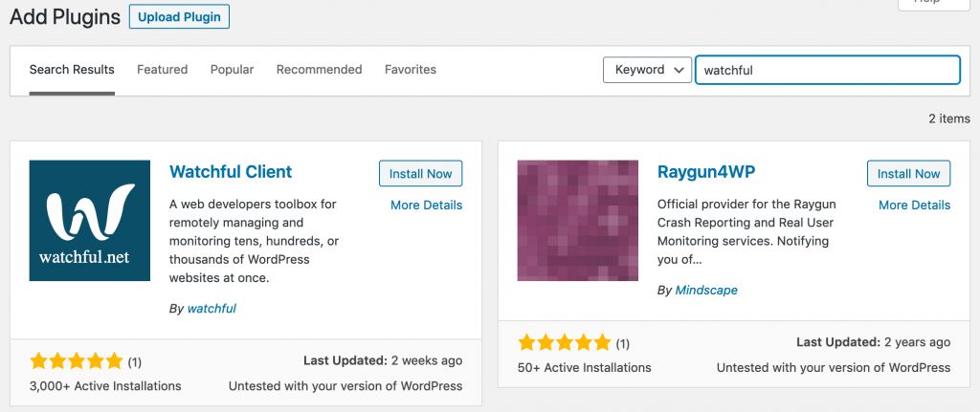Click the Watchful Client logo thumbnail

point(90,221)
